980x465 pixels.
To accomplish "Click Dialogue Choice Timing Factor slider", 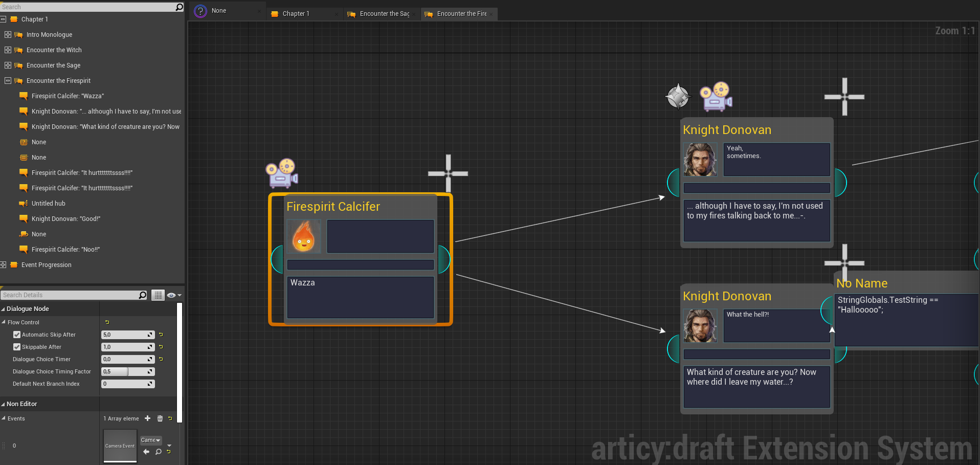I will coord(128,371).
